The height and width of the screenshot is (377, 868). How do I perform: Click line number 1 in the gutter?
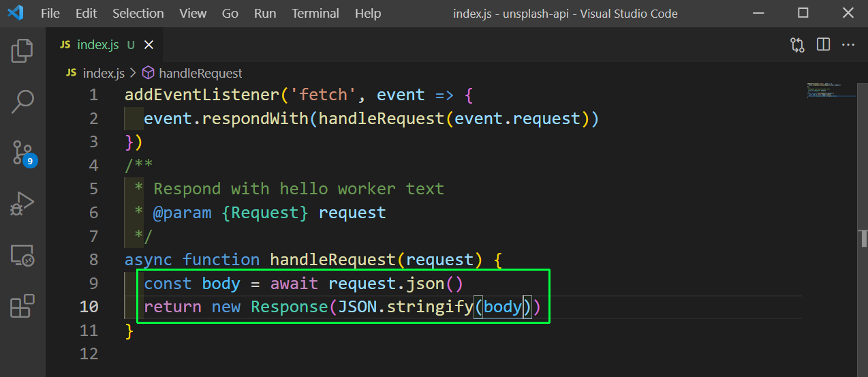coord(93,95)
